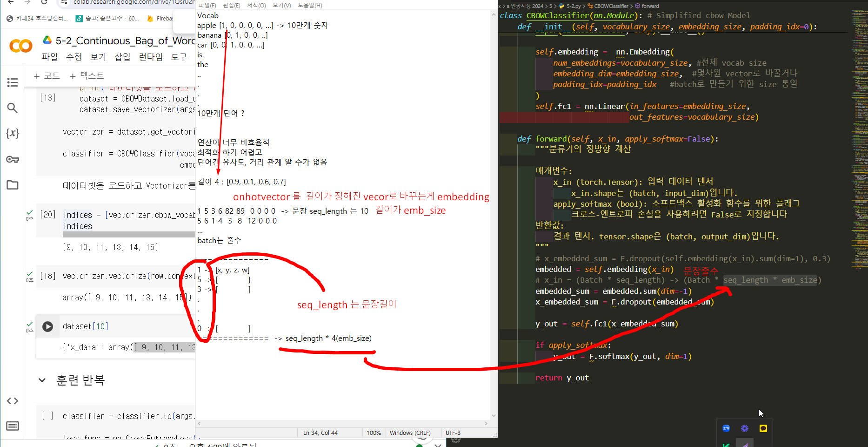This screenshot has height=447, width=868.
Task: Open Colab table of contents sidebar icon
Action: (13, 82)
